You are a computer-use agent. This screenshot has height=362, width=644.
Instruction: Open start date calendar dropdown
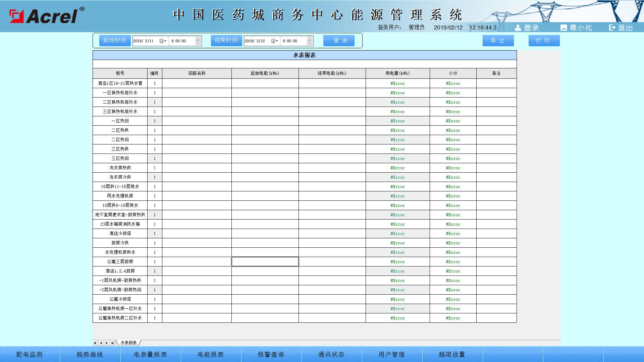click(x=163, y=41)
